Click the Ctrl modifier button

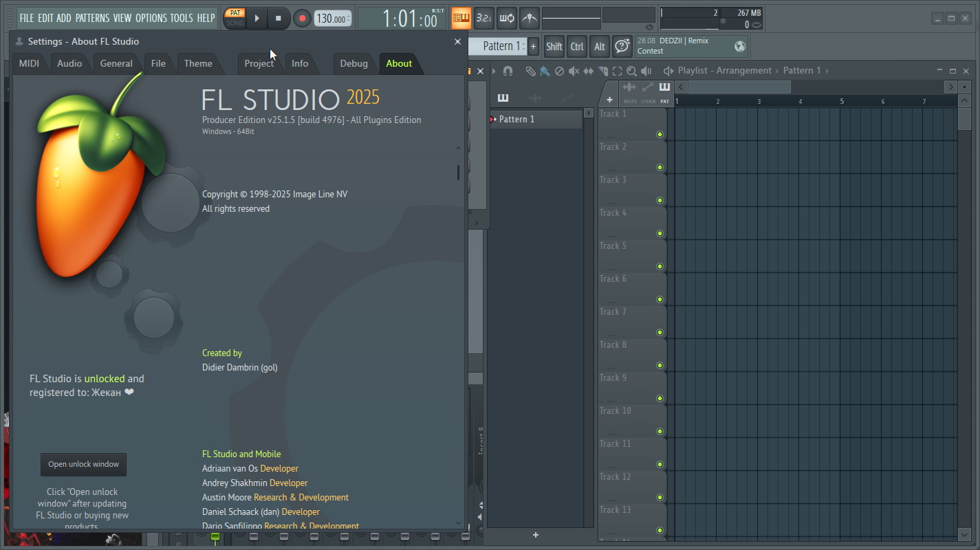(577, 46)
